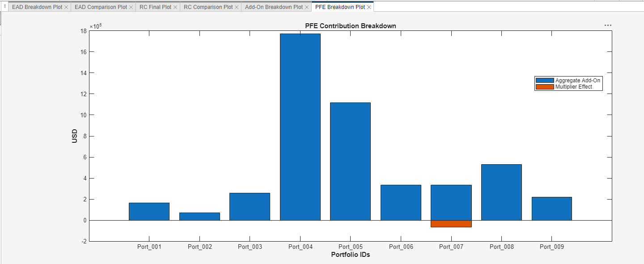The width and height of the screenshot is (644, 264).
Task: Close the RC Final Plot tab
Action: tap(174, 7)
